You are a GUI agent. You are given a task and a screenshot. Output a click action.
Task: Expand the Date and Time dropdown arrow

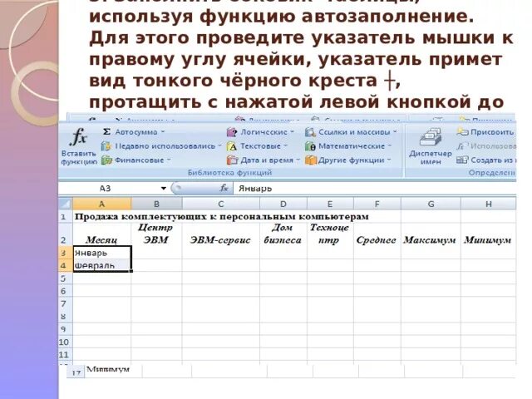[298, 160]
